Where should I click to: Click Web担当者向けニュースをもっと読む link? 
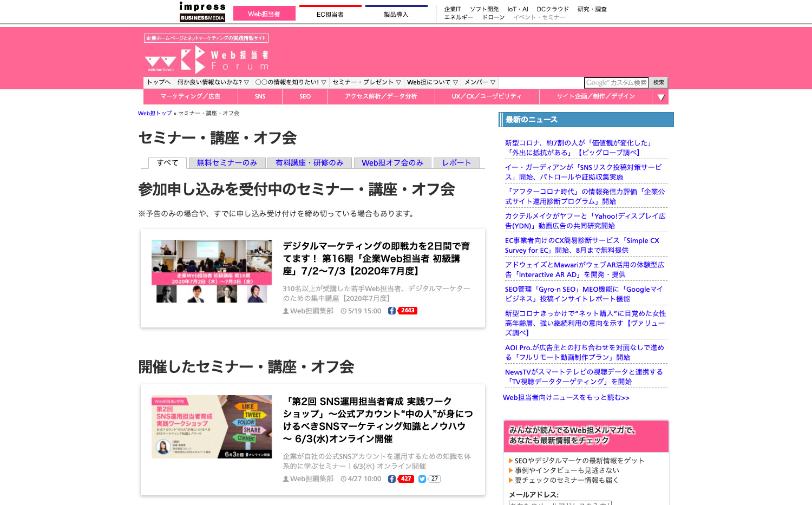566,398
